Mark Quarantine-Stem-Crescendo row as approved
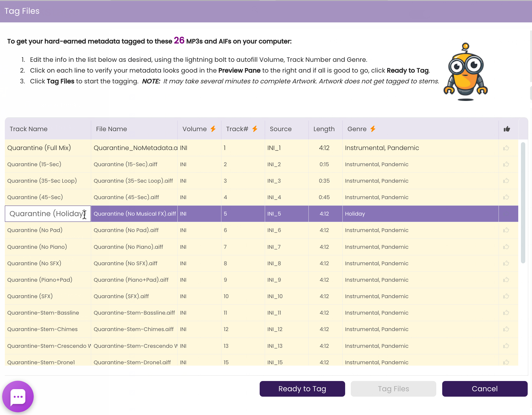532x415 pixels. tap(506, 346)
